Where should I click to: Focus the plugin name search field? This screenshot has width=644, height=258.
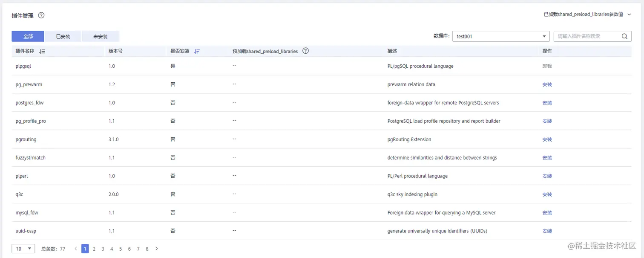point(588,36)
